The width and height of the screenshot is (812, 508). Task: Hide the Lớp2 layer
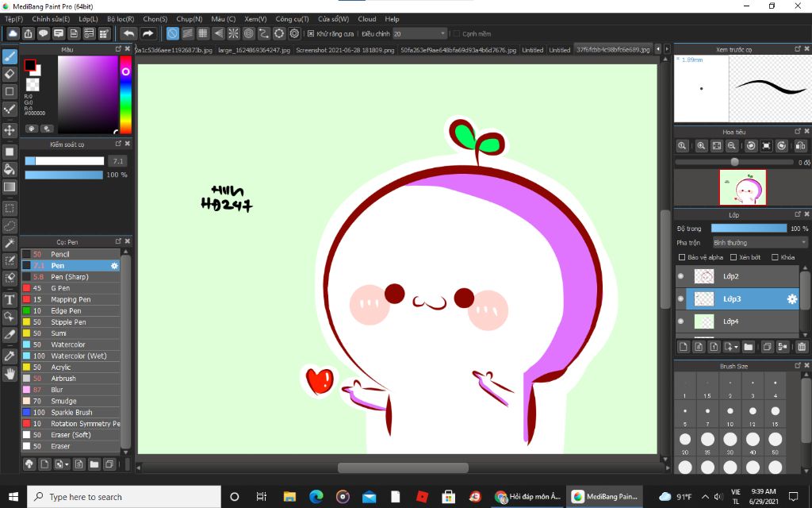pos(680,276)
